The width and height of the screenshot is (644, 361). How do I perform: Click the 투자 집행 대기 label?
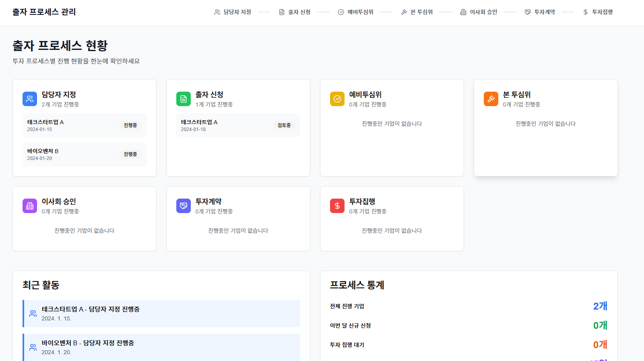point(347,345)
